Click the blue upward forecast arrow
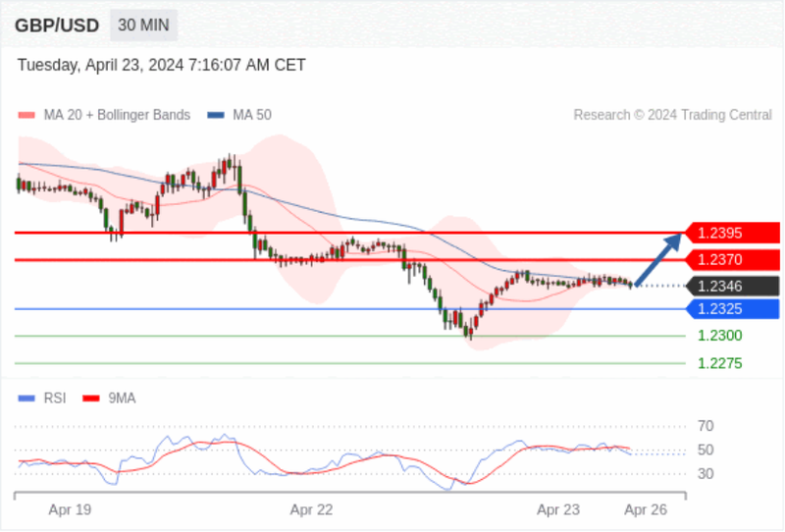The height and width of the screenshot is (532, 785). [658, 259]
